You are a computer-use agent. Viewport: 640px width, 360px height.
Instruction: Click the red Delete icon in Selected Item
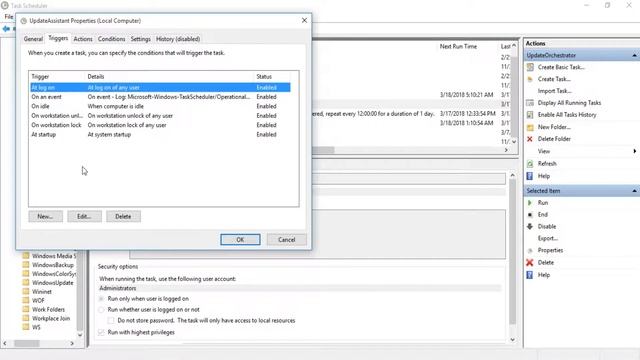click(x=530, y=262)
